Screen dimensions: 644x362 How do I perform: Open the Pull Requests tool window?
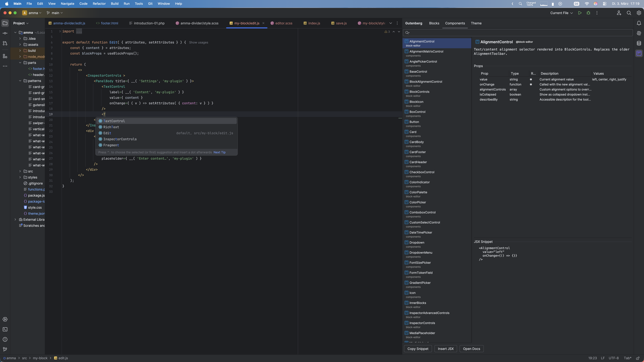(x=5, y=43)
